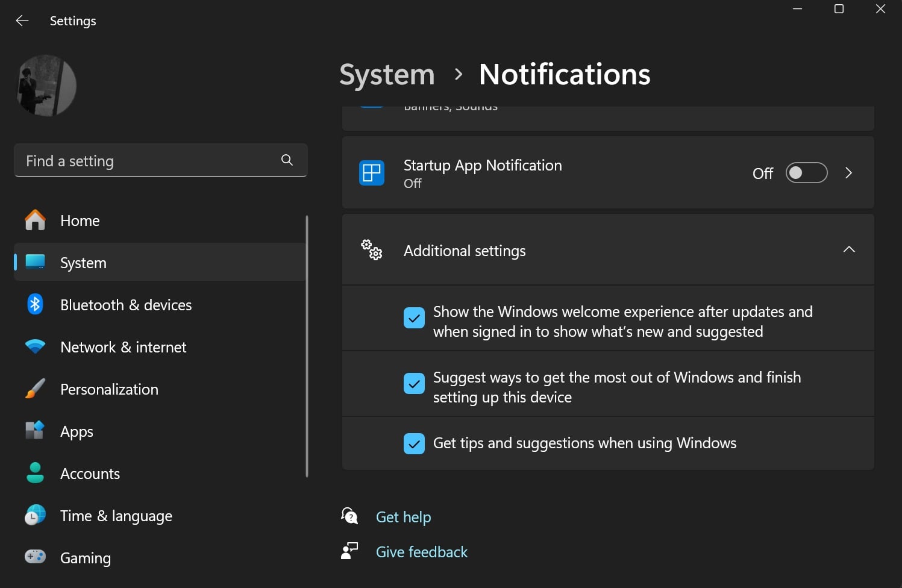Collapse the Additional settings section
Screen dimensions: 902x588
click(849, 249)
